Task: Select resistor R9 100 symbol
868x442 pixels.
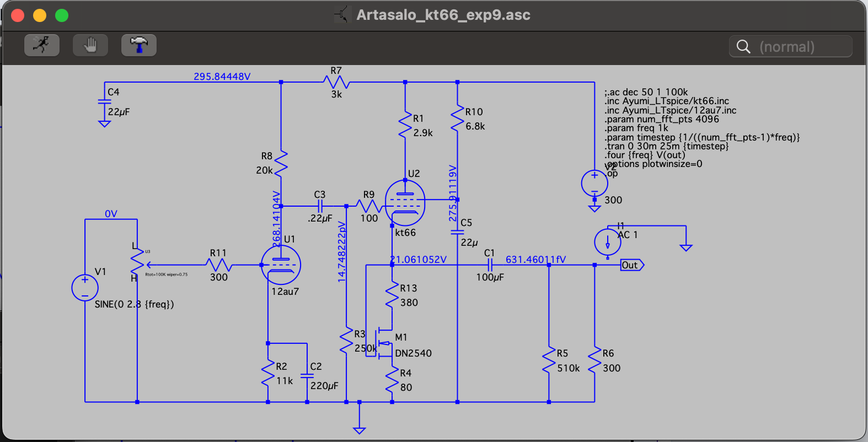Action: click(x=369, y=206)
